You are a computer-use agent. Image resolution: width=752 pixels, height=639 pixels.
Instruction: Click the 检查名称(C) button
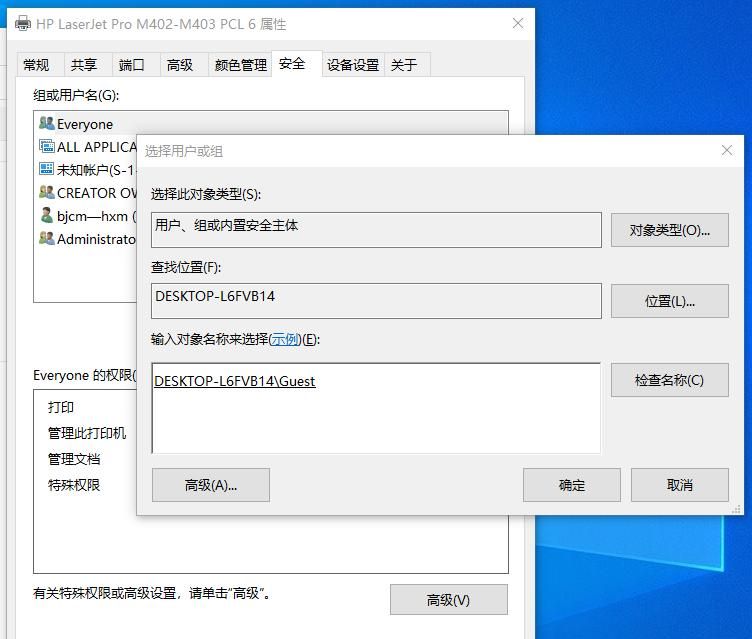pos(670,380)
